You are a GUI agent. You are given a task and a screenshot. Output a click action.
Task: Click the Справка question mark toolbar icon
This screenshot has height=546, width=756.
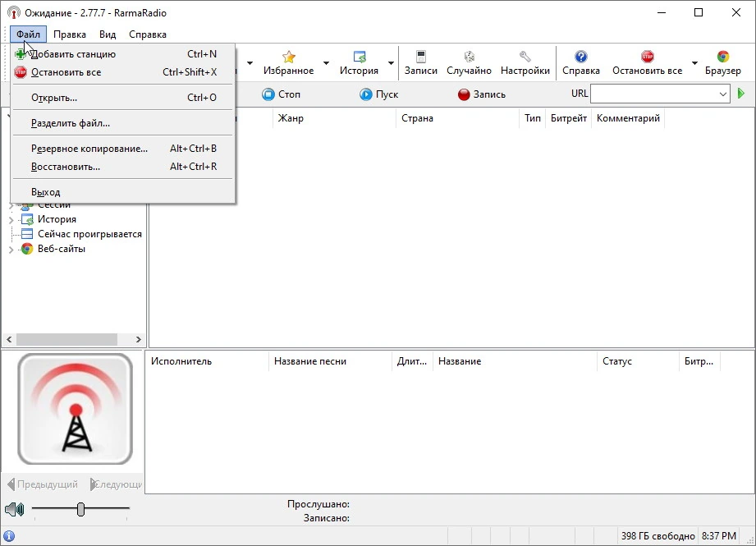pos(581,57)
